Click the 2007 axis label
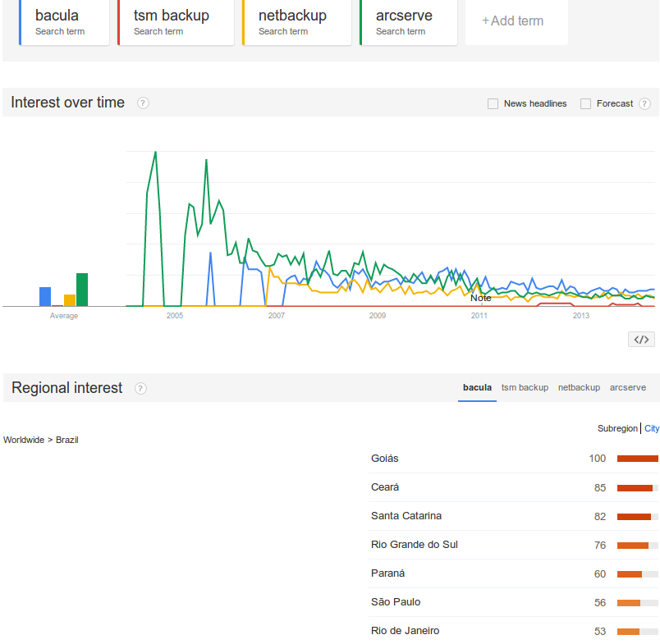 (x=276, y=316)
